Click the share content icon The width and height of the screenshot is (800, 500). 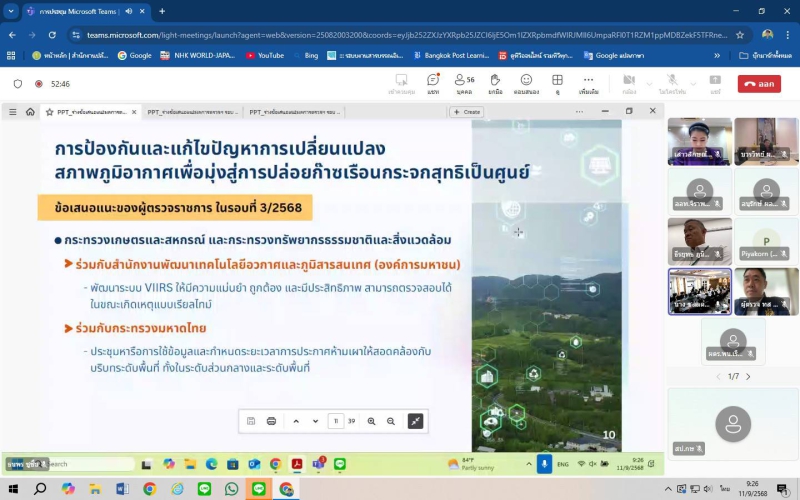click(715, 84)
